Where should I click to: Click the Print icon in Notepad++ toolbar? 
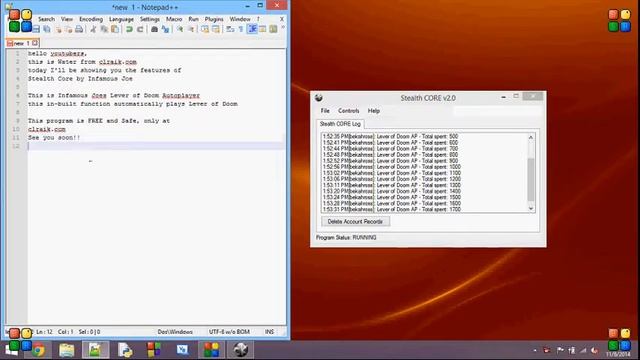[79, 29]
